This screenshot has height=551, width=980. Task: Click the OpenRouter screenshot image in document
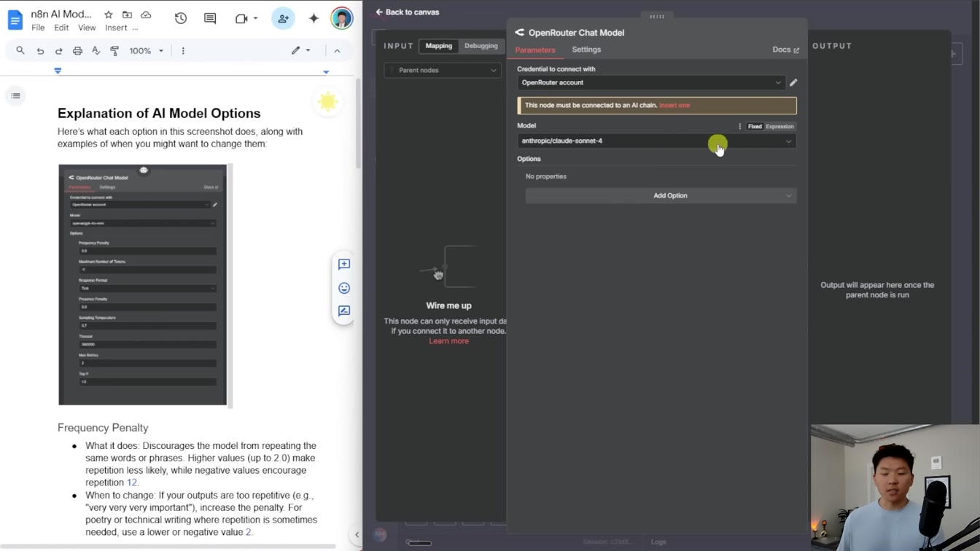pos(143,285)
